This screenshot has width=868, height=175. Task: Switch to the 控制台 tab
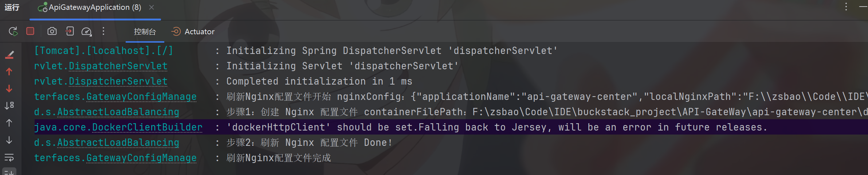point(145,32)
